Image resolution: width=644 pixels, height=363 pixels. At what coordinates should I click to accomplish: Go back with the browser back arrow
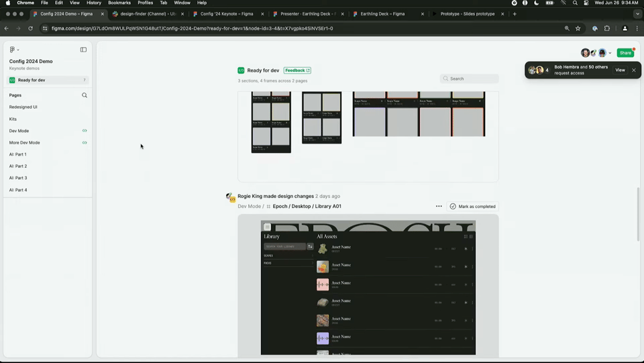pos(6,28)
